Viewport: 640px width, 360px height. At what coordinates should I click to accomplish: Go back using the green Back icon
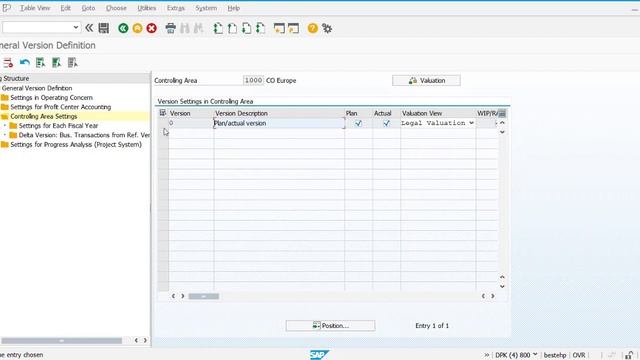coord(123,28)
